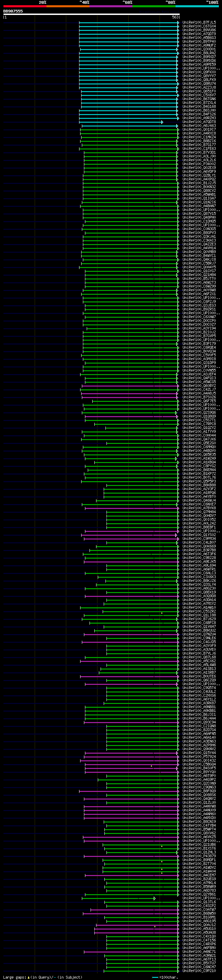Click label UniRef100_B8KB88
222x980 pixels.
click(199, 485)
